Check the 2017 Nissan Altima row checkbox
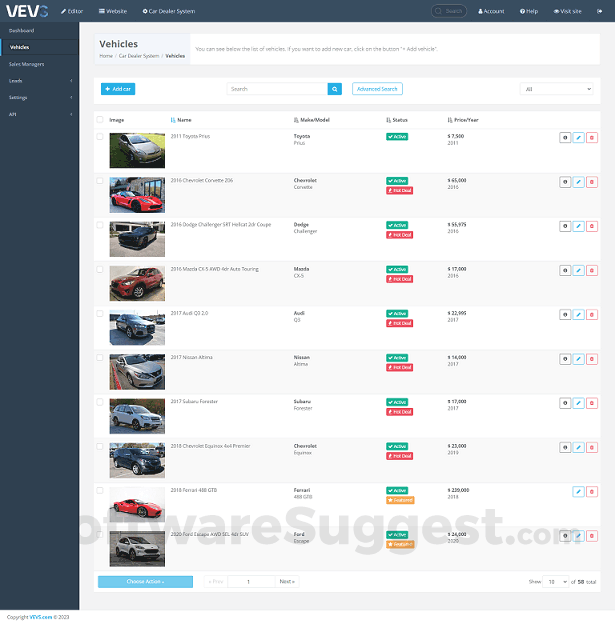The image size is (615, 624). click(100, 358)
